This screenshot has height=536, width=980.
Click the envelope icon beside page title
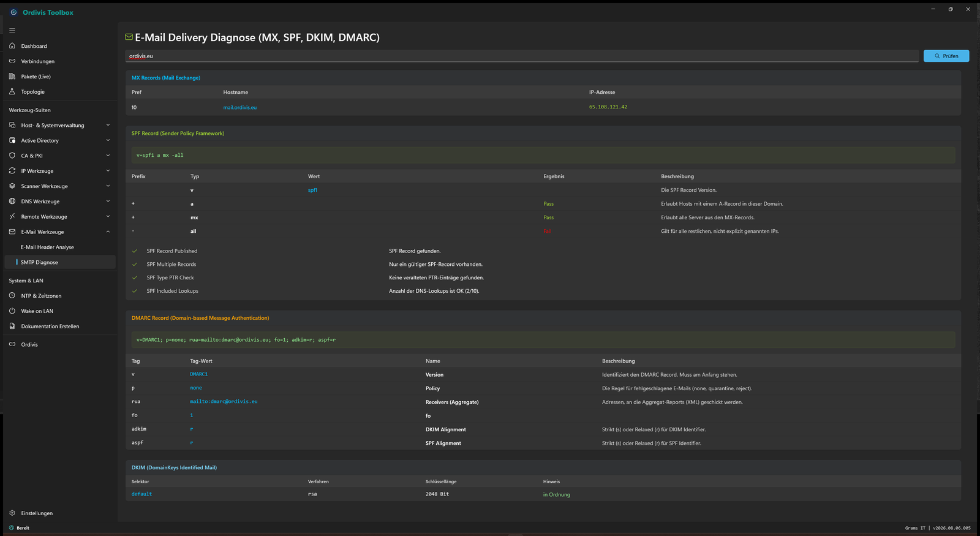coord(129,37)
